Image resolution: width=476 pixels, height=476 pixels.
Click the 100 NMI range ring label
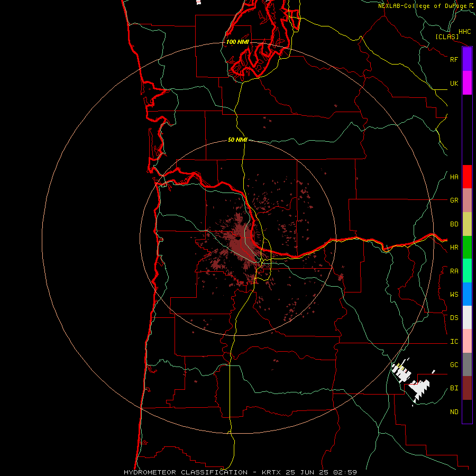click(237, 42)
